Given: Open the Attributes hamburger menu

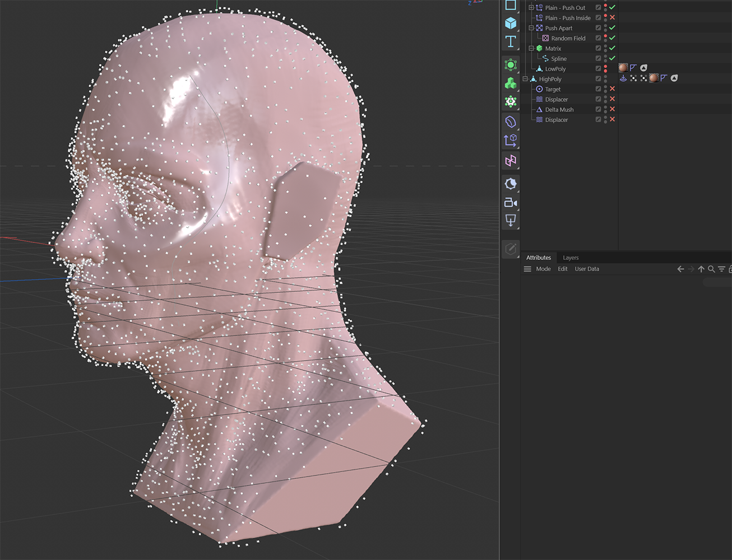Looking at the screenshot, I should pos(527,269).
